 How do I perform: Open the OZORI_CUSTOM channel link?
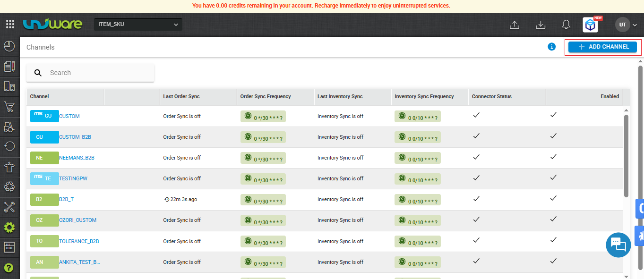(x=78, y=220)
